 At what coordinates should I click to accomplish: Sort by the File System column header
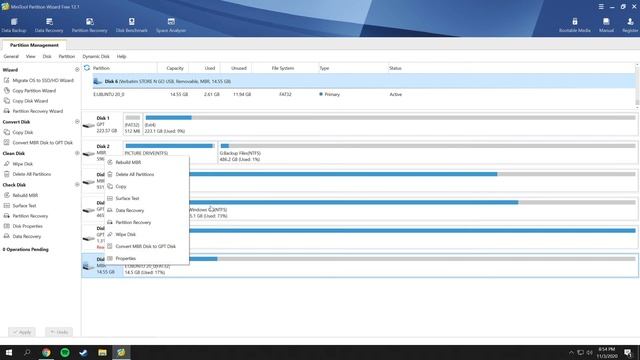tap(283, 68)
